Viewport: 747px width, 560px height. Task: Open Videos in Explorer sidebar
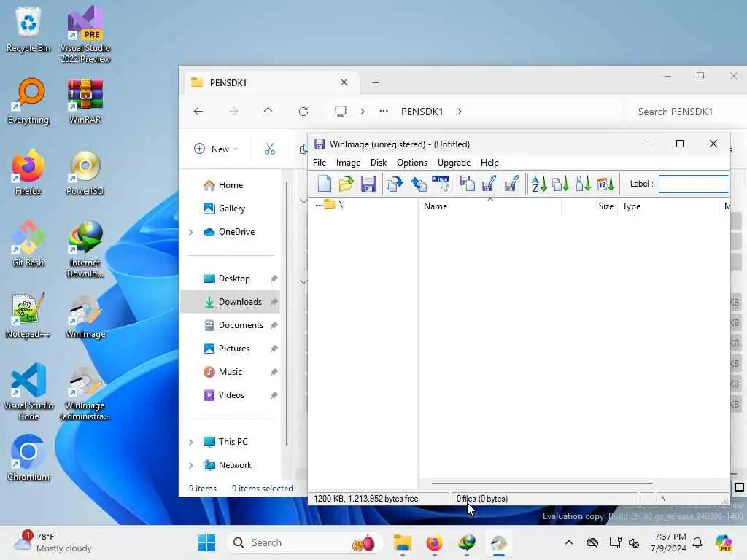231,395
